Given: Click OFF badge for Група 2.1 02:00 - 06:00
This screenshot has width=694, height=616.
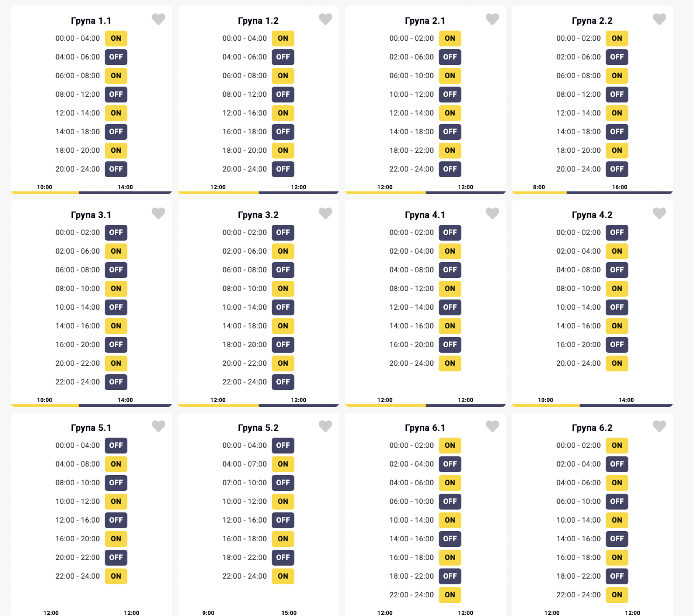Looking at the screenshot, I should coord(450,57).
